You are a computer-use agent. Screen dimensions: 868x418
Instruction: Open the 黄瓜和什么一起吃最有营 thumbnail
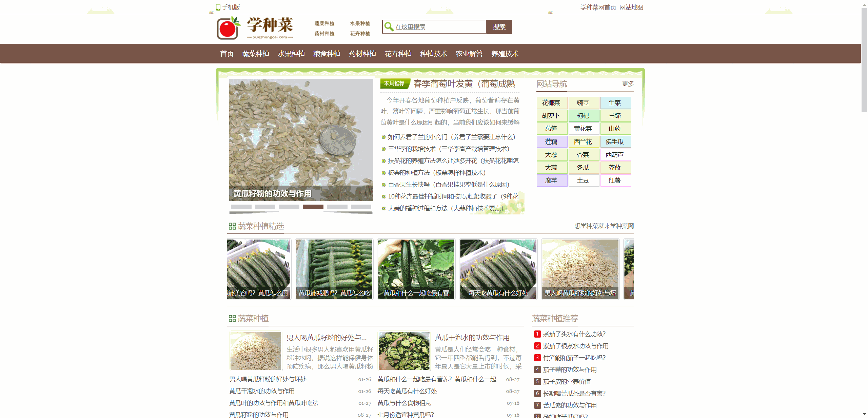(416, 269)
